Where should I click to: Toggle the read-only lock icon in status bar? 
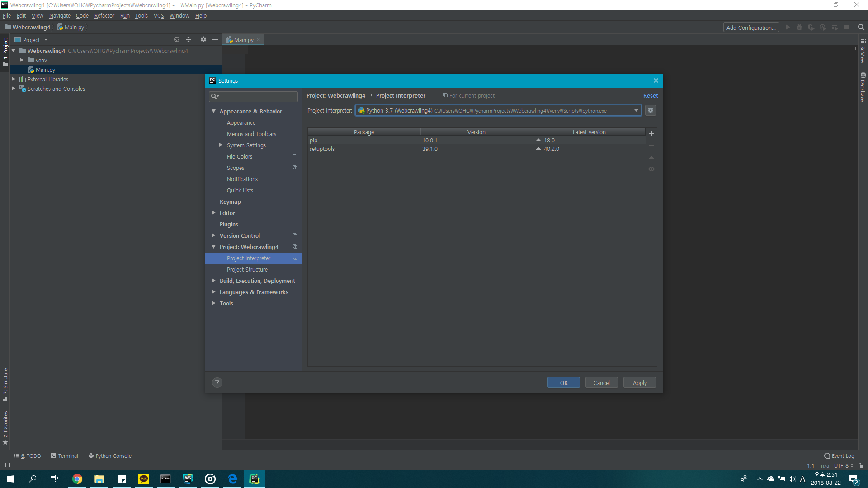point(861,465)
